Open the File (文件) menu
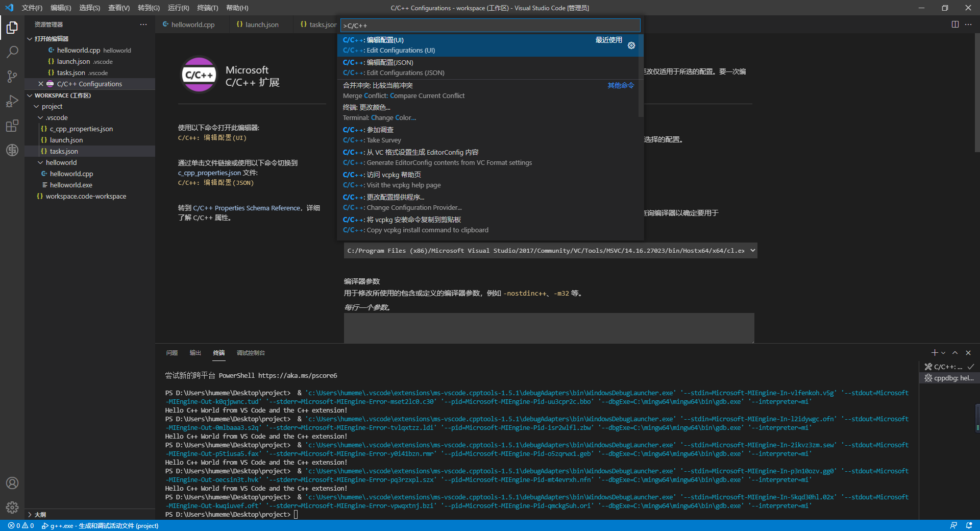 (32, 8)
